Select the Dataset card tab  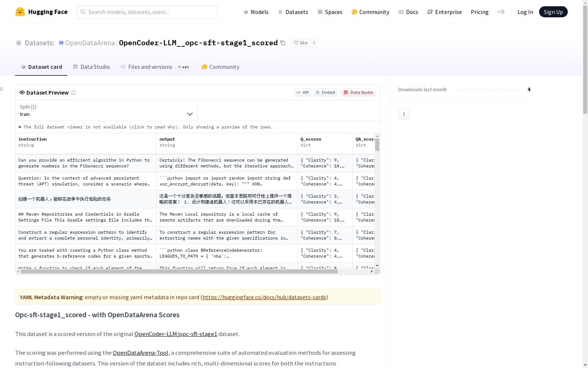pyautogui.click(x=41, y=67)
